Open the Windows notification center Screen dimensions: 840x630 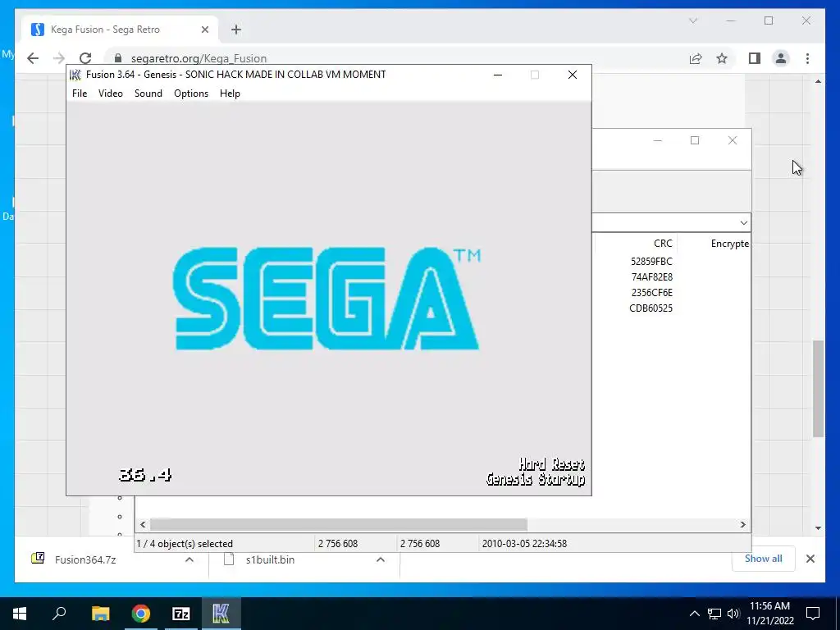pos(813,614)
